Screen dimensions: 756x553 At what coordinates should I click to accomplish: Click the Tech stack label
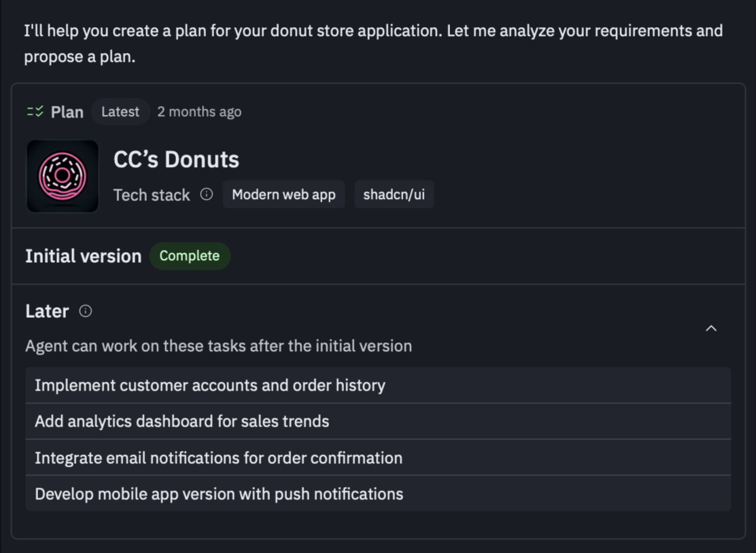coord(152,195)
